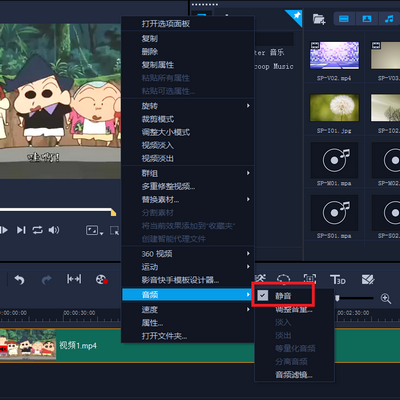This screenshot has width=400, height=400.
Task: Show audio files filter in library
Action: pyautogui.click(x=389, y=19)
